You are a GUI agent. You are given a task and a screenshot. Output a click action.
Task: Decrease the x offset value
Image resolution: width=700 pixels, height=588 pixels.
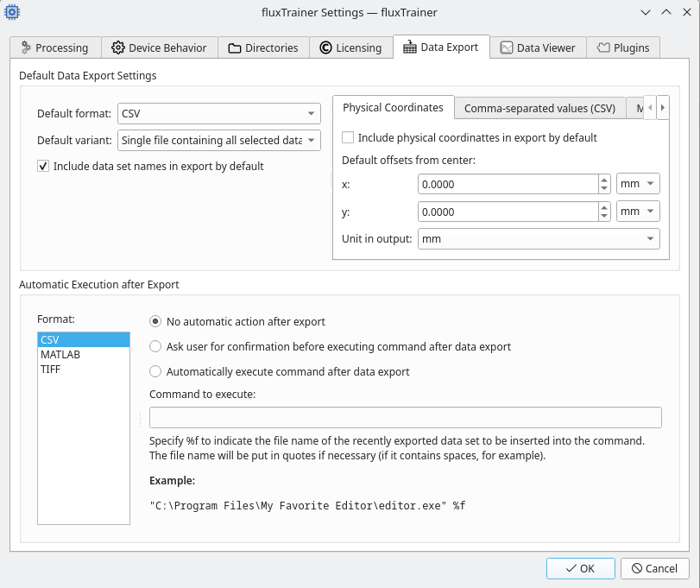point(604,188)
